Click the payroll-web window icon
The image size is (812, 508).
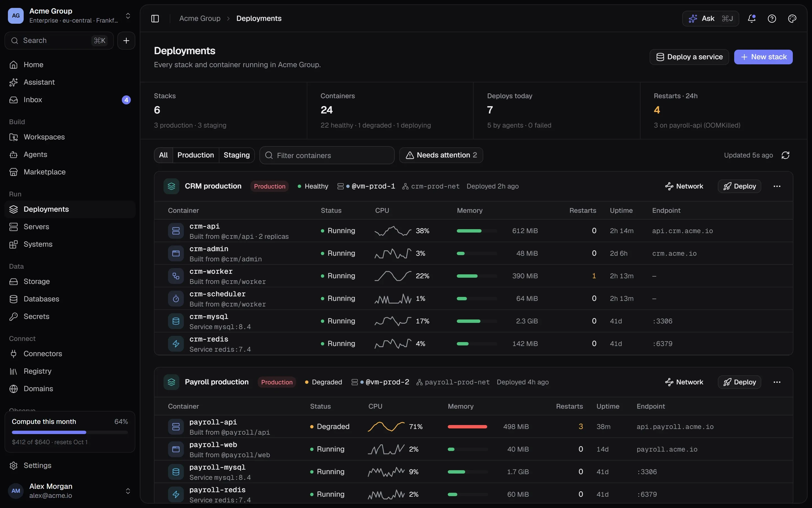[176, 450]
